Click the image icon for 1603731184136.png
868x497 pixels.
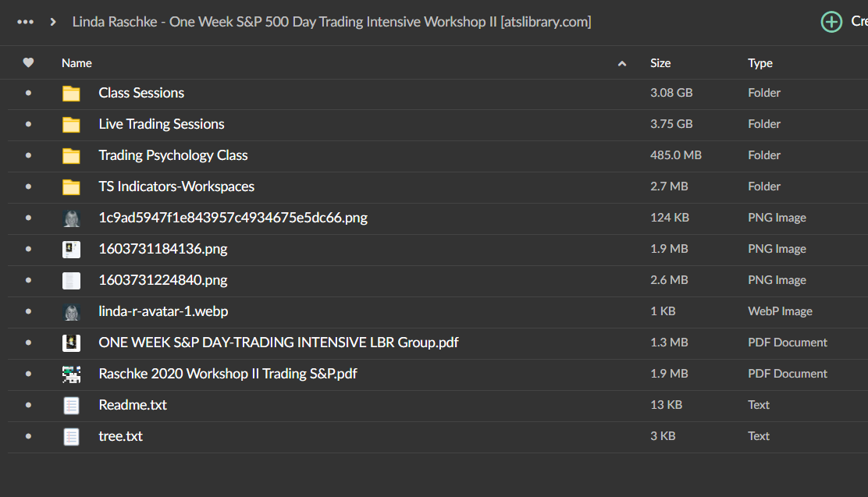pyautogui.click(x=71, y=249)
